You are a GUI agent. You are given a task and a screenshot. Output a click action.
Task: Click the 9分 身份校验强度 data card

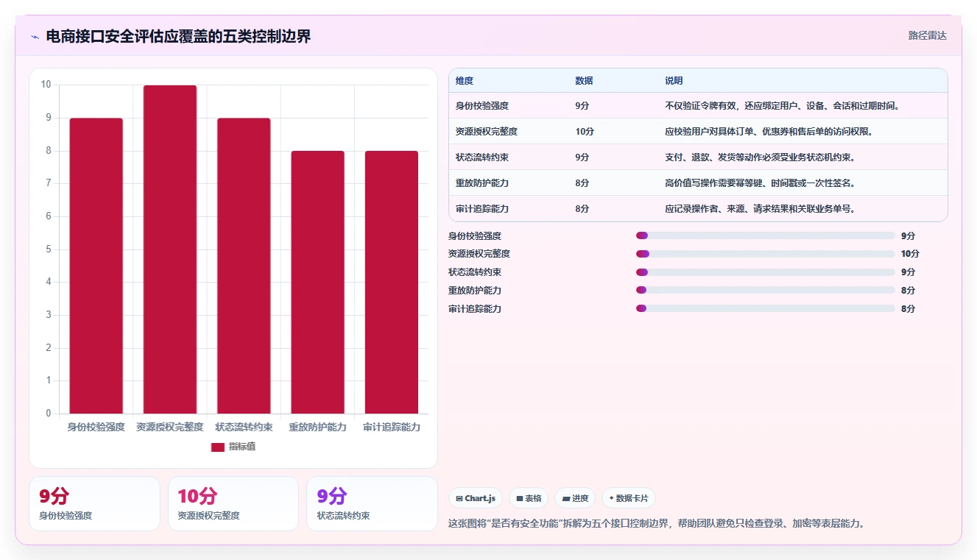[x=94, y=503]
